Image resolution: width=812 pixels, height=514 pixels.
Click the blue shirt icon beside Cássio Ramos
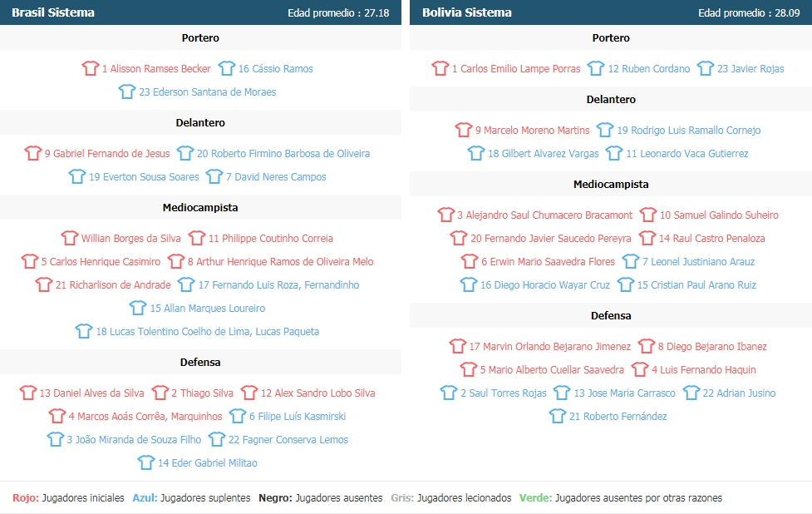tap(226, 68)
